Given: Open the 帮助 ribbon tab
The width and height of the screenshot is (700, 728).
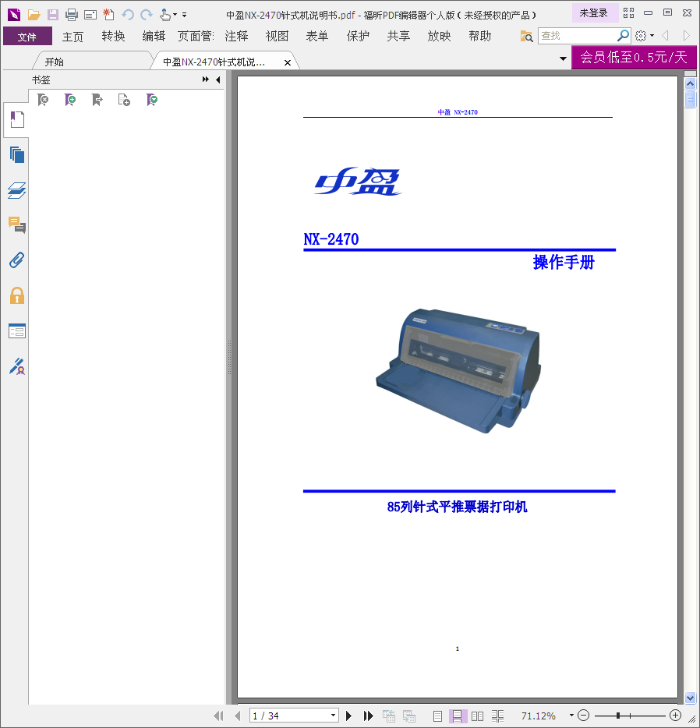Looking at the screenshot, I should [x=480, y=36].
